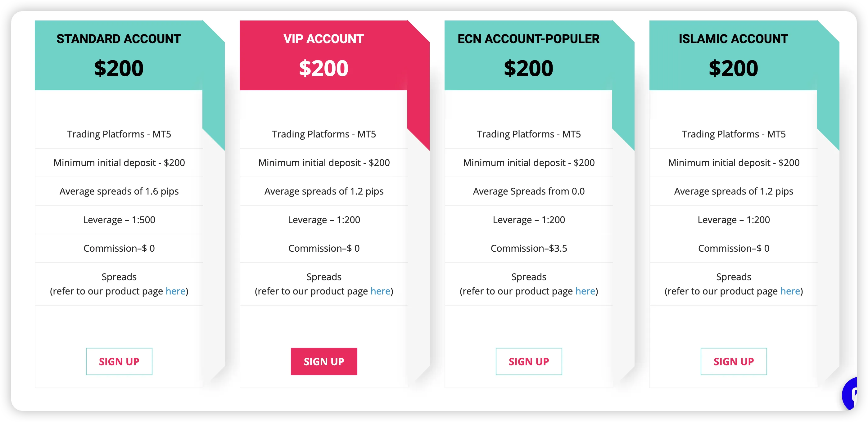The height and width of the screenshot is (422, 868).
Task: Follow the 'here' link in Islamic Account card
Action: (x=790, y=291)
